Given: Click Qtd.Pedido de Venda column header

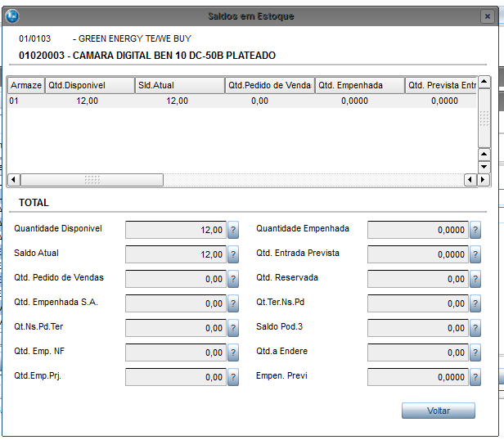Looking at the screenshot, I should point(270,85).
